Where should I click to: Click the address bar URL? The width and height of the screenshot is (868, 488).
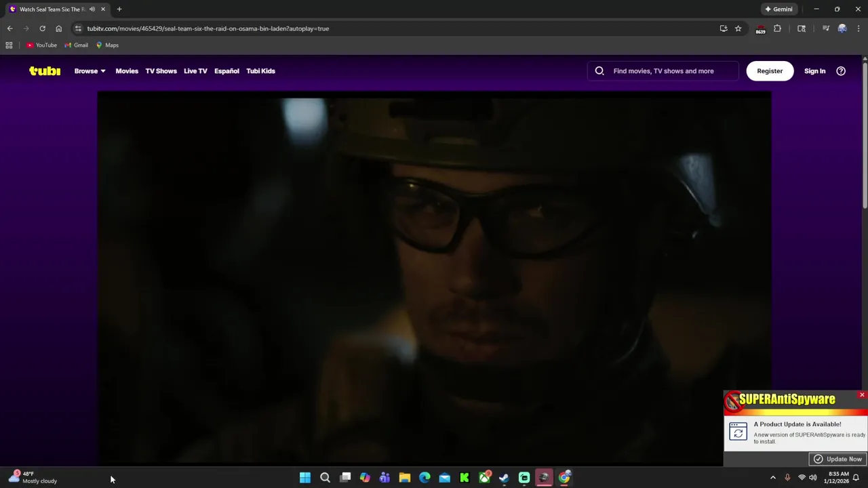pos(208,28)
